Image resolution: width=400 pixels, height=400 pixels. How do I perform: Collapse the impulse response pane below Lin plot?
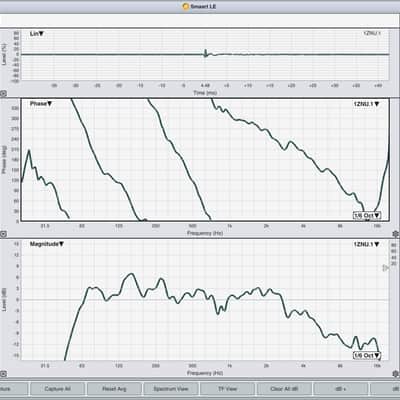click(x=3, y=94)
